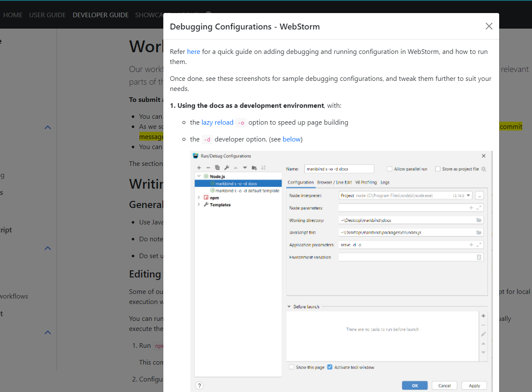Image resolution: width=532 pixels, height=392 pixels.
Task: Go to HOME in the top navigation
Action: 13,15
